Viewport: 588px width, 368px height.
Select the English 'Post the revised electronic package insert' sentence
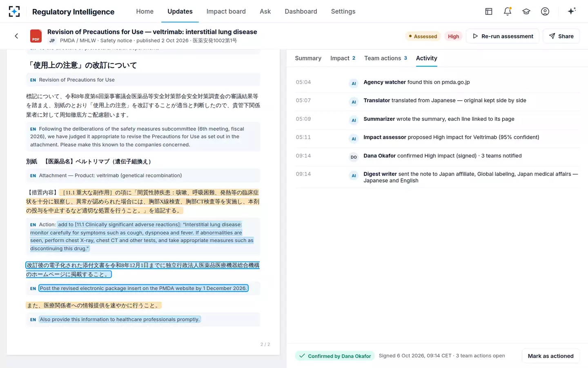click(143, 288)
